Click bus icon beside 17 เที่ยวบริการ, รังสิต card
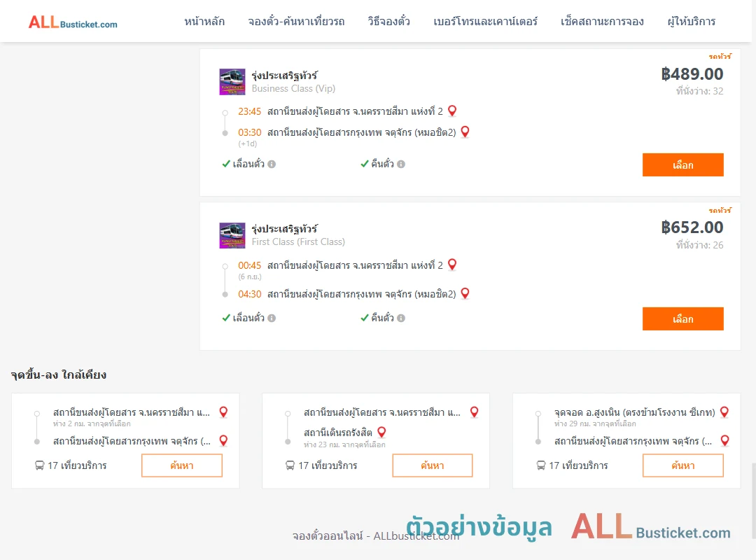The image size is (756, 560). coord(290,465)
